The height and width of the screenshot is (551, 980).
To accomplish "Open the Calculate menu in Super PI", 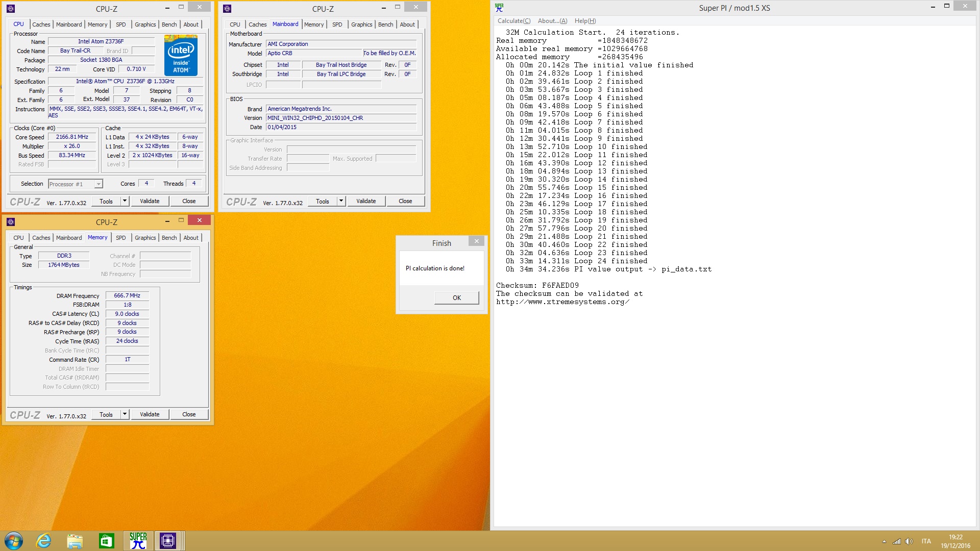I will (x=514, y=21).
